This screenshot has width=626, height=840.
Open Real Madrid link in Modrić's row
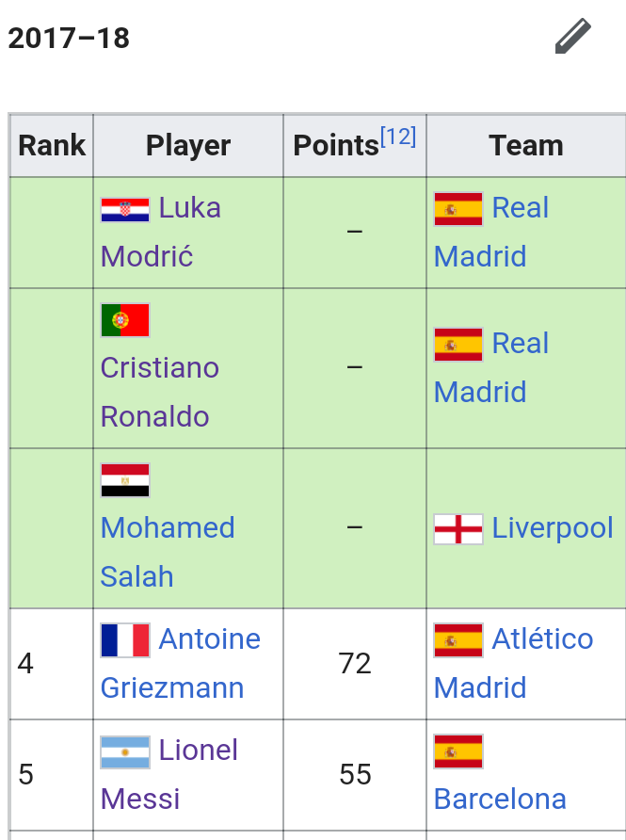[x=491, y=232]
